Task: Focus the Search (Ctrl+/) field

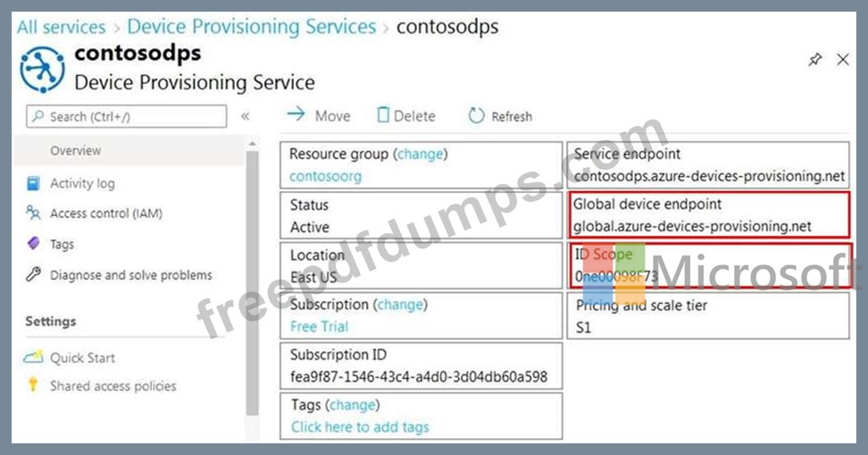Action: pyautogui.click(x=126, y=116)
